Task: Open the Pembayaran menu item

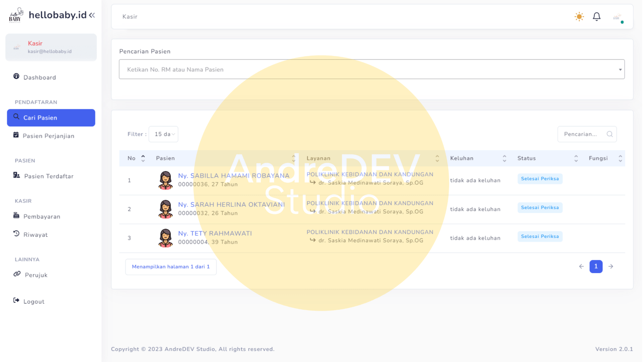Action: coord(42,216)
